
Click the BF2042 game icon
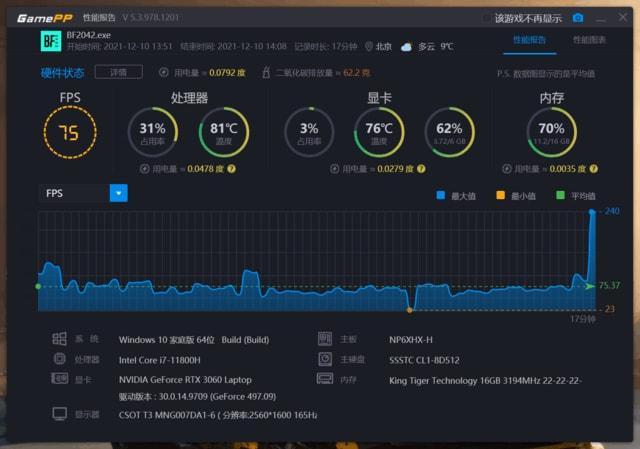51,41
